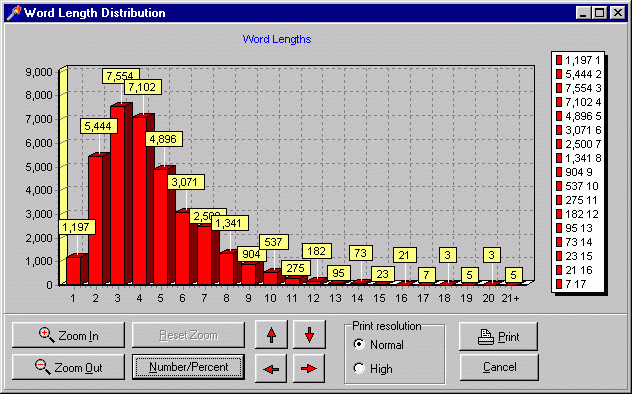The height and width of the screenshot is (394, 632).
Task: Click the 182 bar label
Action: [x=317, y=251]
